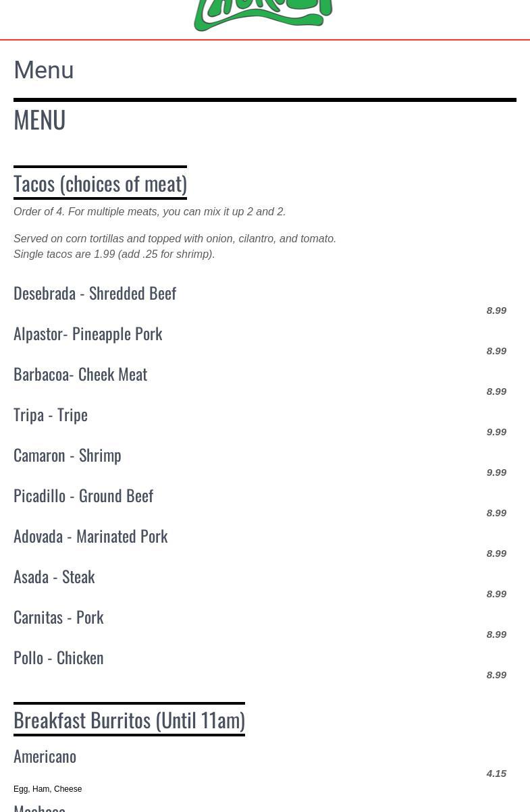Click the 9.99 price next to Tripa

pyautogui.click(x=496, y=432)
